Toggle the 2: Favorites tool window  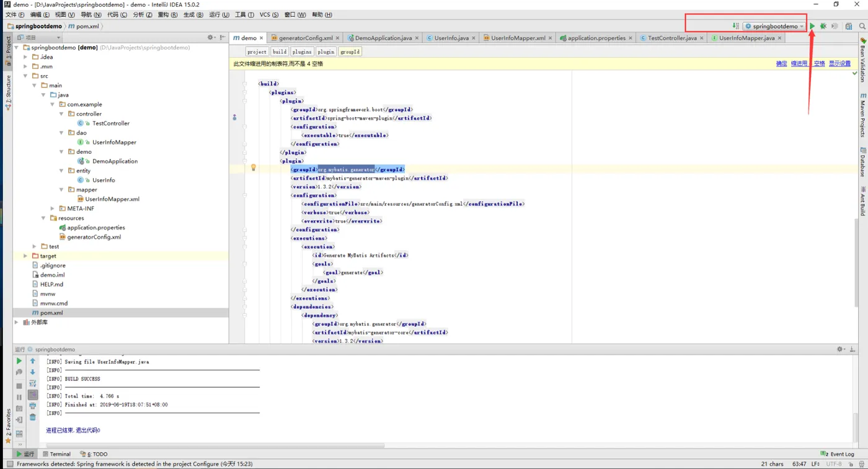(x=8, y=426)
